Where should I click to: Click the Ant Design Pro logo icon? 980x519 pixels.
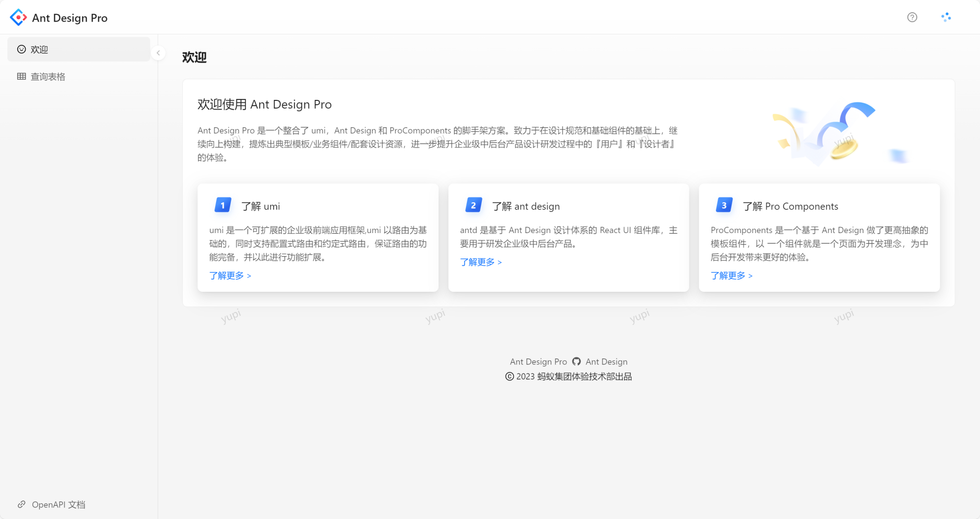18,18
